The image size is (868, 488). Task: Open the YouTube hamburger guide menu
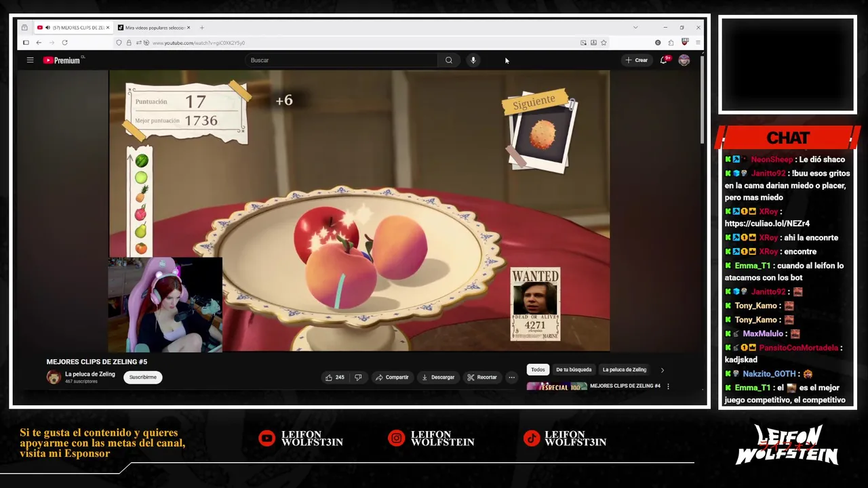point(30,60)
